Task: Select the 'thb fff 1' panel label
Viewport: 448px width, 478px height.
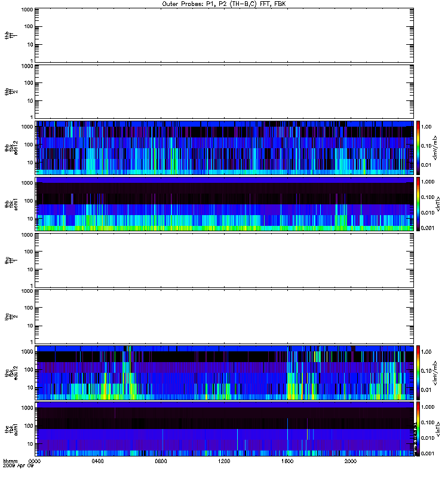Action: [x=11, y=35]
